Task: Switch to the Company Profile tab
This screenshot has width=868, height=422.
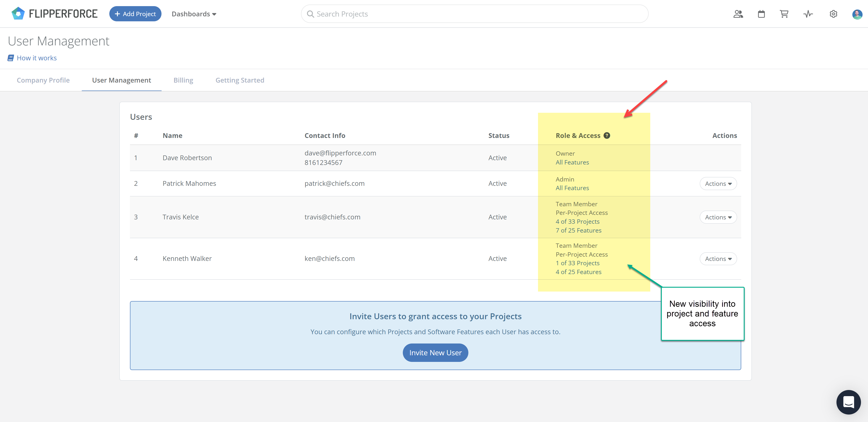Action: pyautogui.click(x=43, y=80)
